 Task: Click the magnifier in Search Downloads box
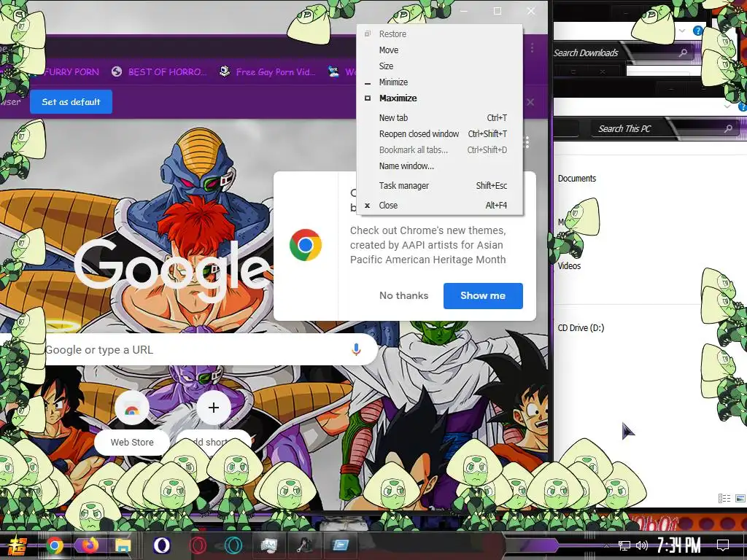[x=683, y=52]
